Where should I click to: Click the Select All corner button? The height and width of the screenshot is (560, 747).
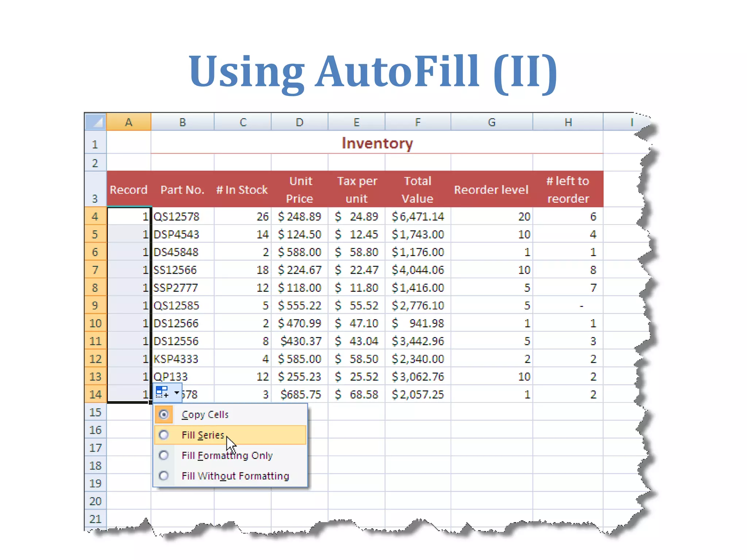pyautogui.click(x=96, y=122)
